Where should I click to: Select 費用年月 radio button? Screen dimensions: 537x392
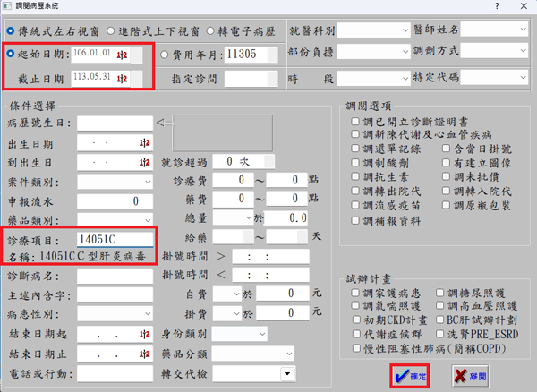[x=166, y=55]
